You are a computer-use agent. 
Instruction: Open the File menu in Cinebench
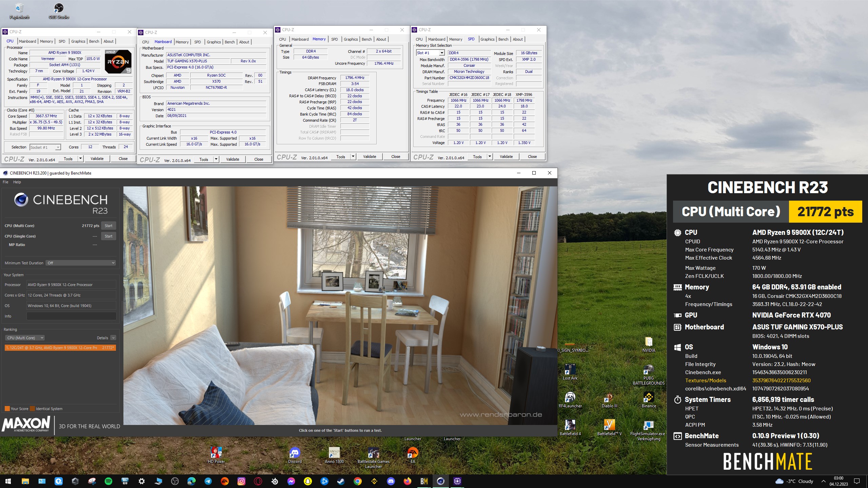point(5,182)
